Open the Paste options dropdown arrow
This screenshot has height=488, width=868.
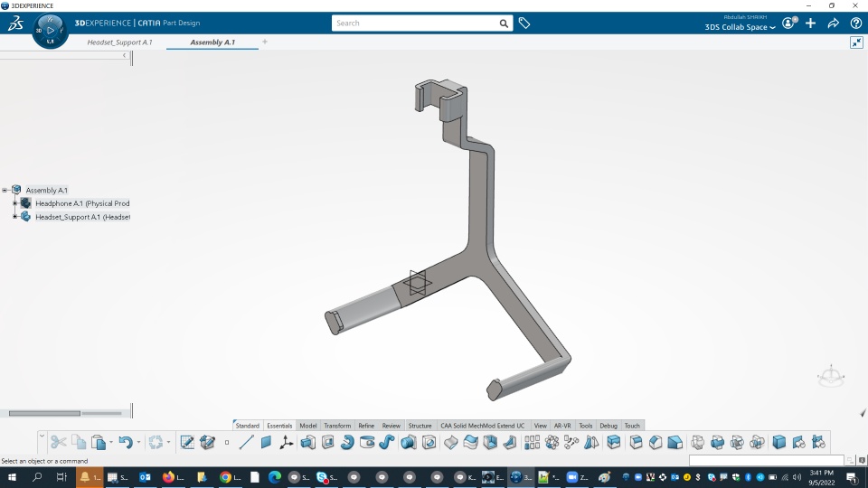pyautogui.click(x=111, y=442)
